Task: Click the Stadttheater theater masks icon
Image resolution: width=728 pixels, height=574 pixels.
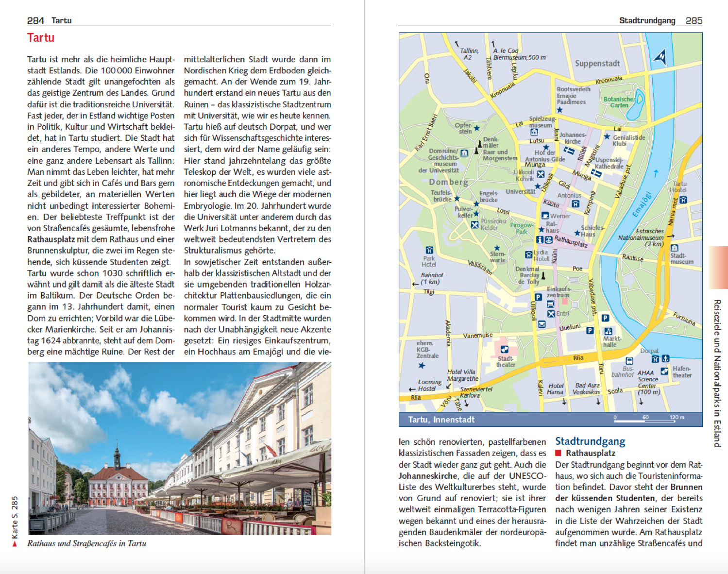Action: coord(505,349)
